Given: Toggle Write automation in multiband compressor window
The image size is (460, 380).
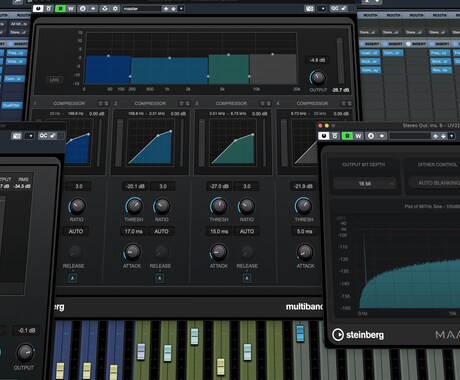Looking at the screenshot, I should point(71,8).
